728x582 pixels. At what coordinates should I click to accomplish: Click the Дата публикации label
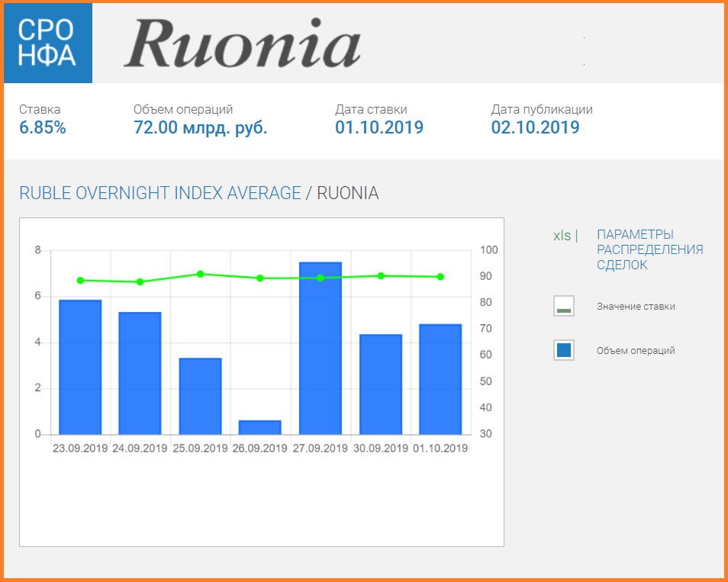[x=542, y=110]
